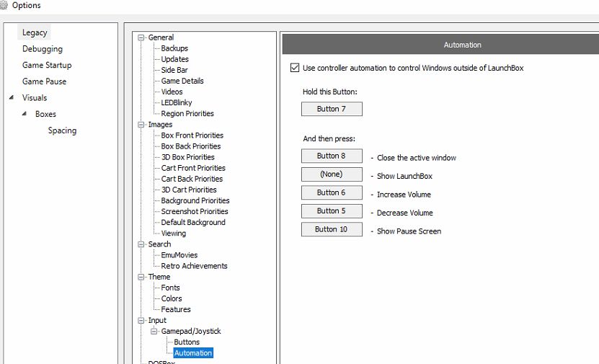Screen dimensions: 599x364
Task: Select Game Details tree item
Action: [182, 81]
